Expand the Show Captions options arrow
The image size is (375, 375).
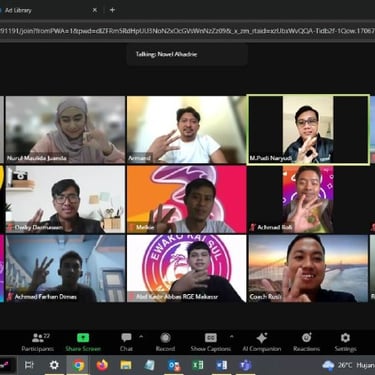click(x=232, y=337)
